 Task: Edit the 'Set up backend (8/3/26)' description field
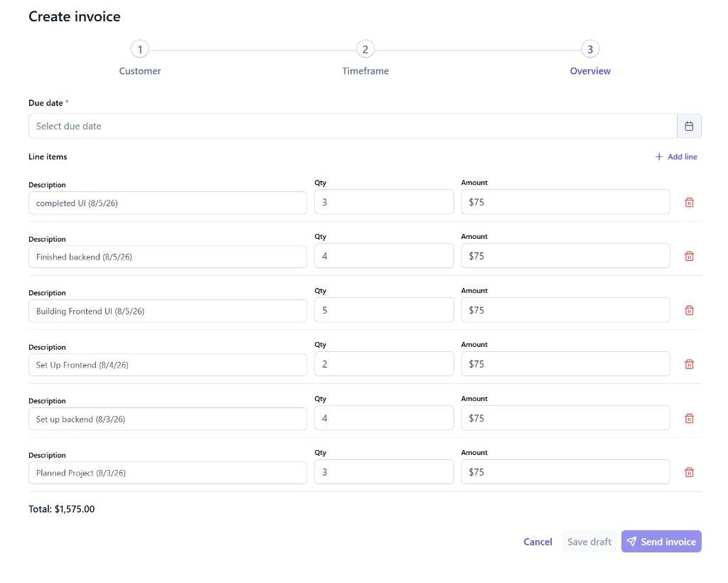click(x=168, y=419)
